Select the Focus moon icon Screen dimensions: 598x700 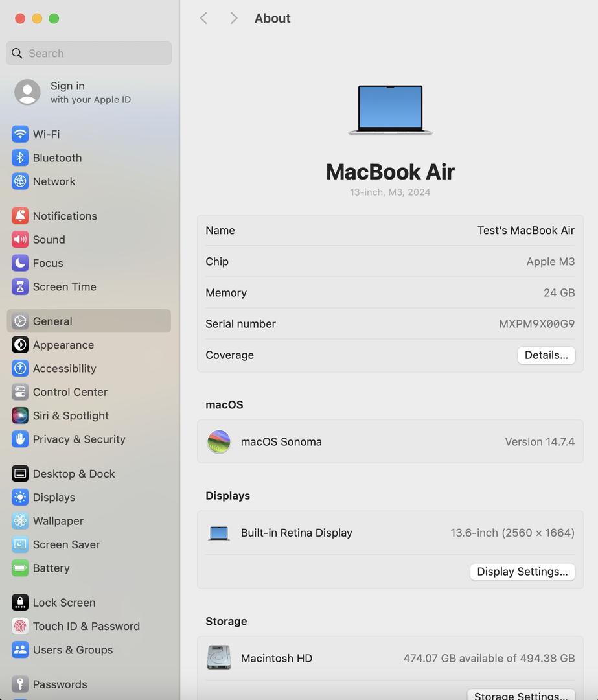[x=20, y=263]
